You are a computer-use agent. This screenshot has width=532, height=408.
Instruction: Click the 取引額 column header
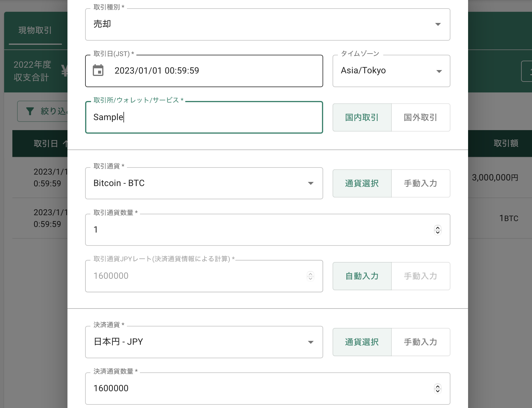click(506, 143)
